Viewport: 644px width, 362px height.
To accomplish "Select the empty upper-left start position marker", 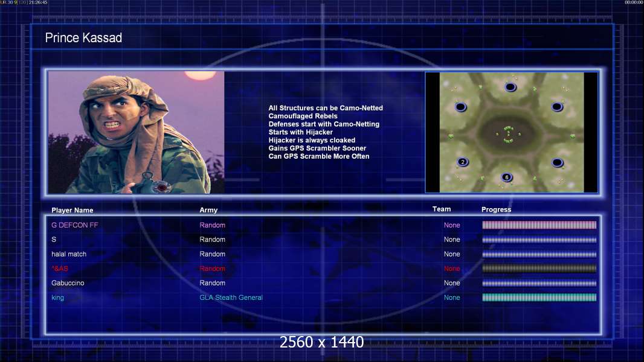I will (461, 107).
